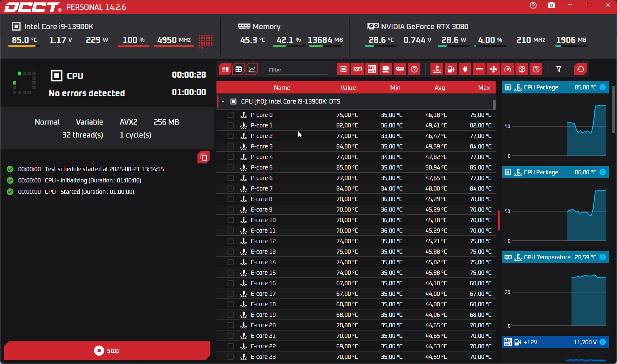Open info for the 85,00 °C CPU Package graph
The width and height of the screenshot is (617, 364).
(602, 87)
